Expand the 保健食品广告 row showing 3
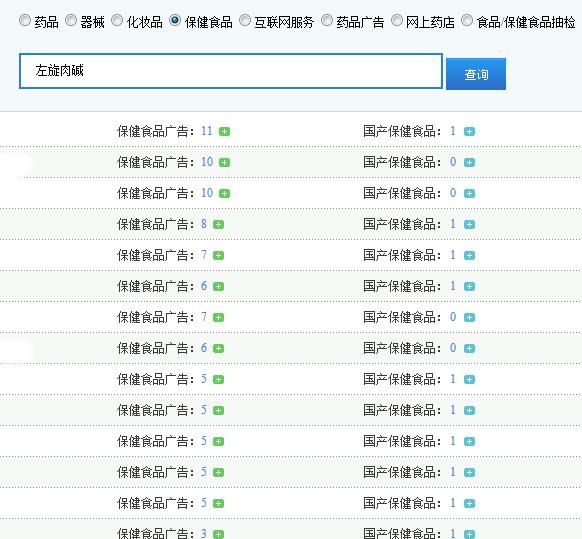582x539 pixels. [x=218, y=534]
